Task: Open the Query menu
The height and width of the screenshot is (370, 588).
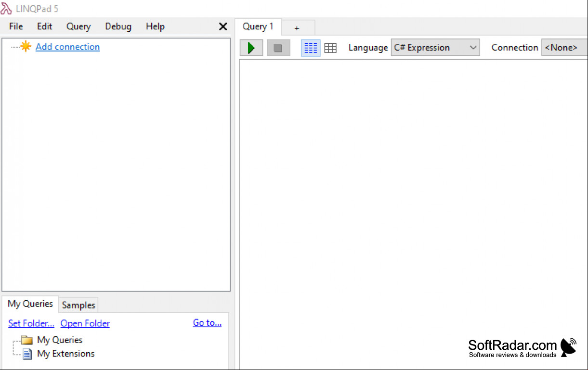Action: pos(78,26)
